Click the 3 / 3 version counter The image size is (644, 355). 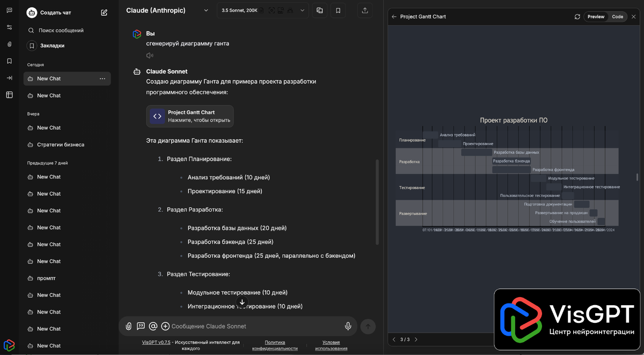[x=405, y=339]
